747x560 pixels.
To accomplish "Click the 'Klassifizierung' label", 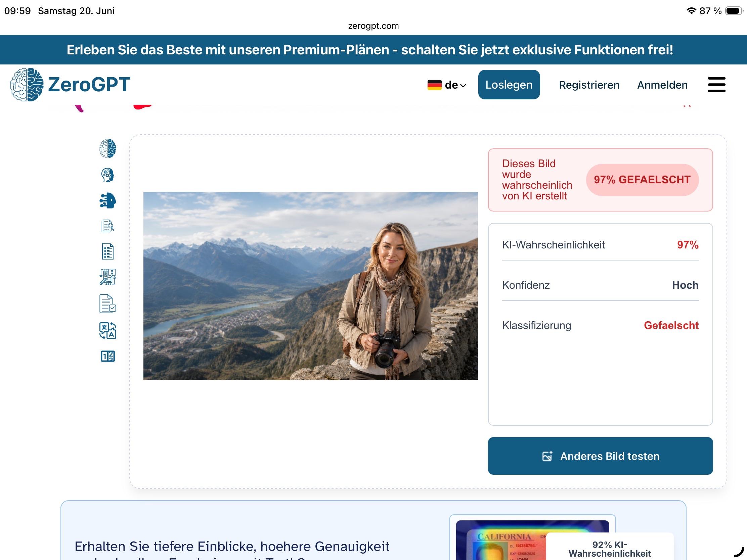I will [536, 325].
